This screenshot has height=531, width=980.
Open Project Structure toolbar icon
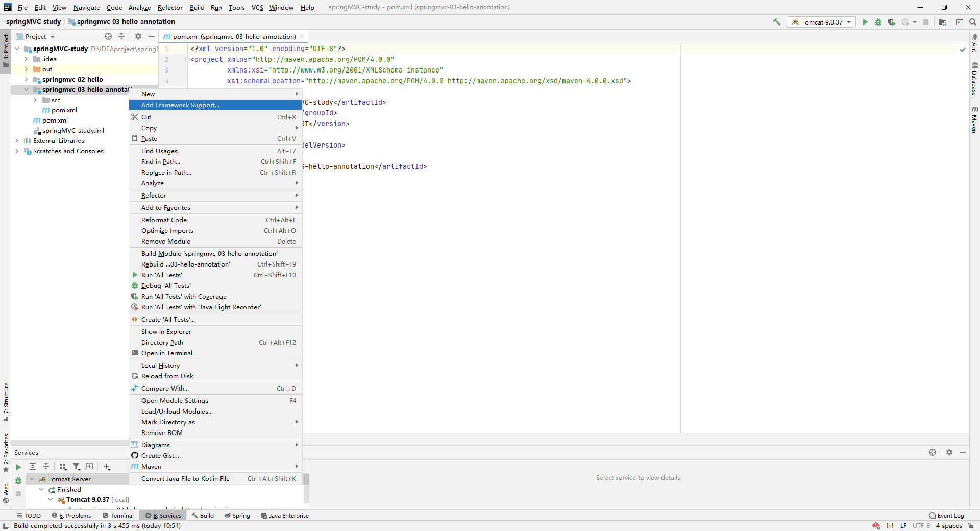tap(943, 22)
